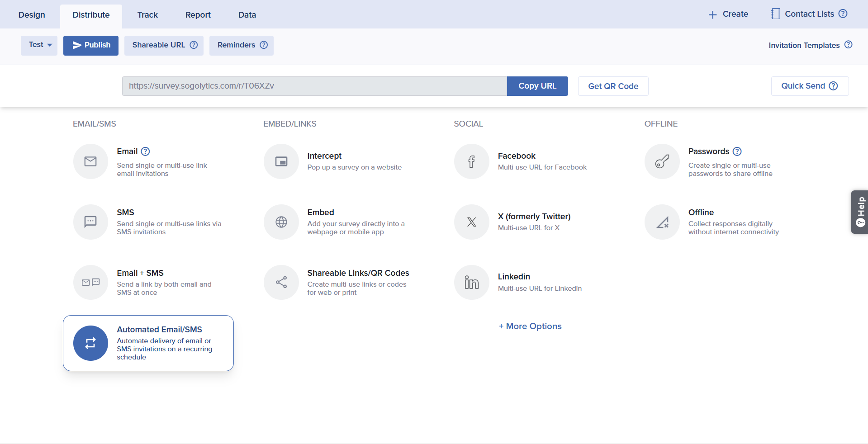
Task: Open the Passwords key icon
Action: 662,161
